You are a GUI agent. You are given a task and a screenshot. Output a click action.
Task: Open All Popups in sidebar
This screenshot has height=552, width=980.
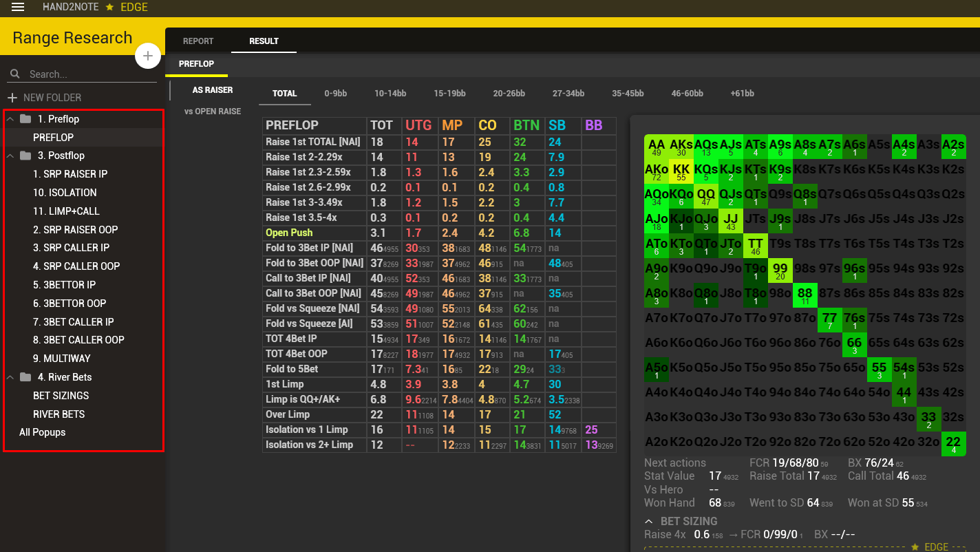click(x=42, y=432)
